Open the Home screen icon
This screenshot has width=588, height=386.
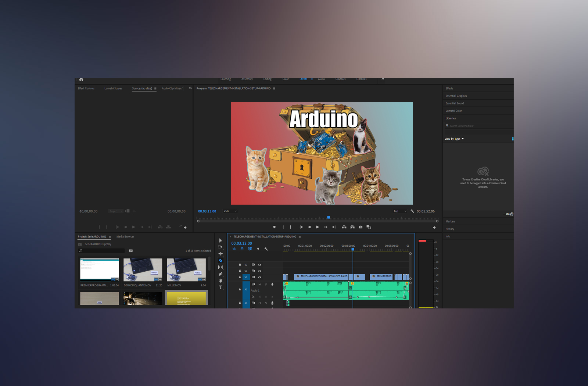pyautogui.click(x=81, y=79)
